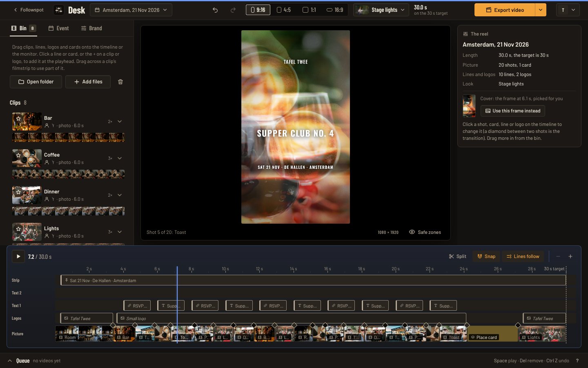Image resolution: width=588 pixels, height=368 pixels.
Task: Select the 9:16 aspect ratio
Action: pyautogui.click(x=258, y=10)
